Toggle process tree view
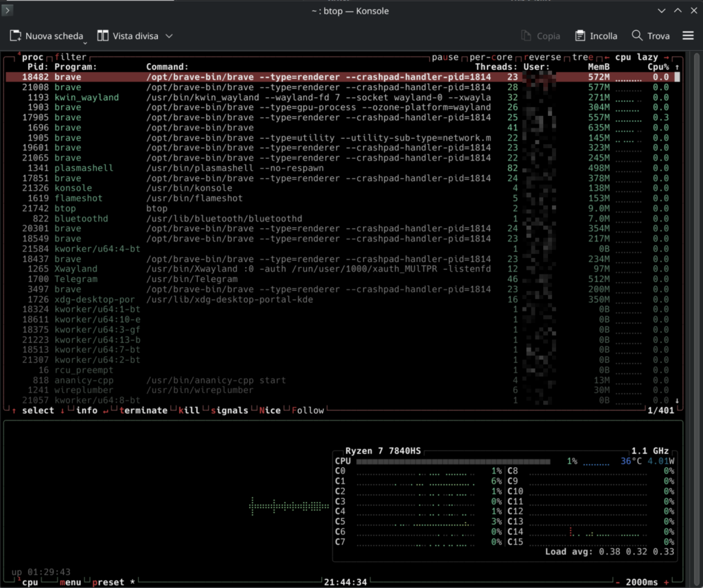 [582, 57]
